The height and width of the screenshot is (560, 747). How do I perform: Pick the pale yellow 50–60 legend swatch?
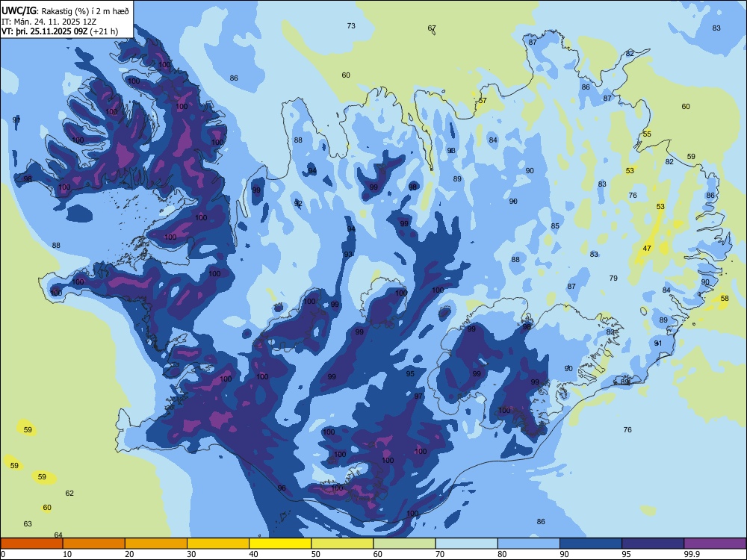pyautogui.click(x=342, y=544)
